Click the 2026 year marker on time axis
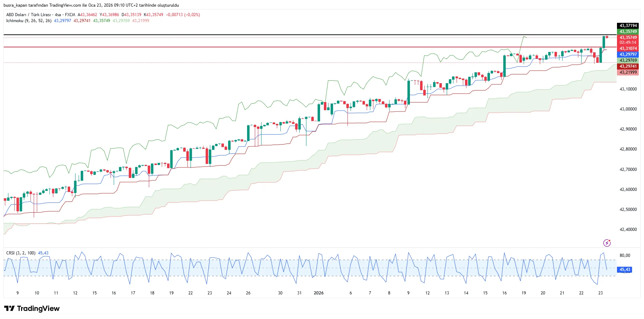This screenshot has width=644, height=319. coord(318,293)
